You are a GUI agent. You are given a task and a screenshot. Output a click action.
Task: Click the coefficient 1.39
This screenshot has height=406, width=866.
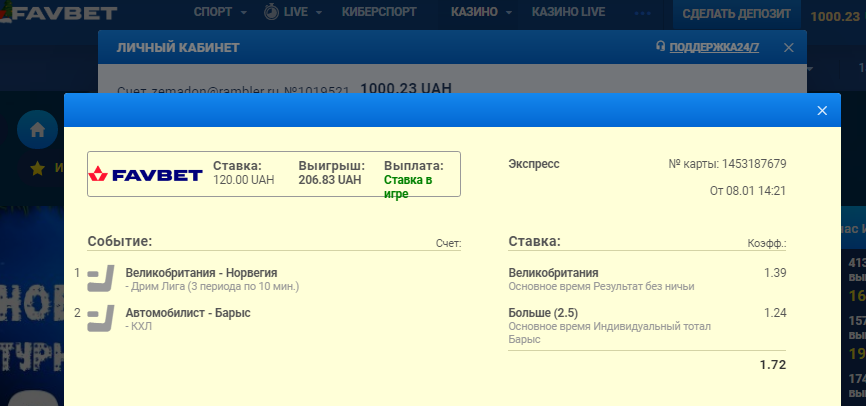775,273
